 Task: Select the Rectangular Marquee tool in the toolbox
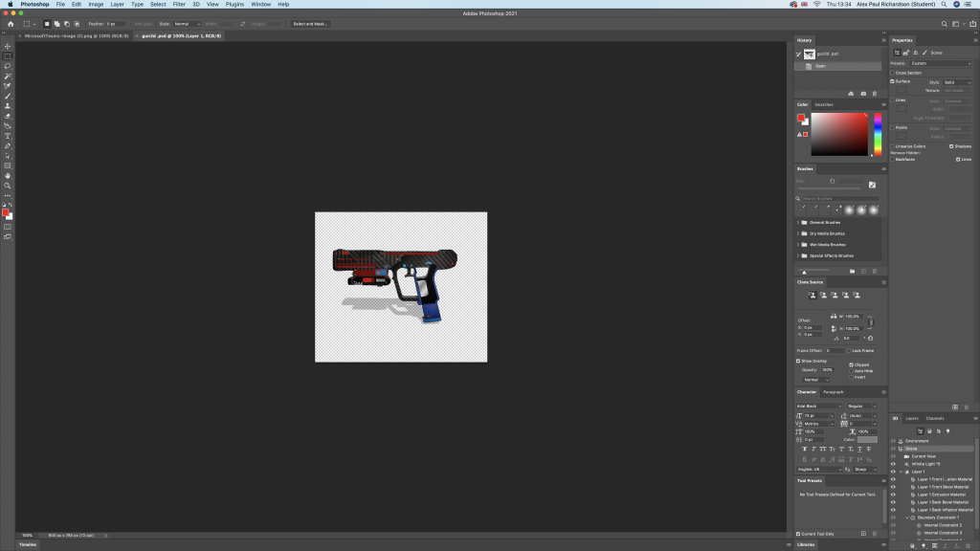point(8,56)
